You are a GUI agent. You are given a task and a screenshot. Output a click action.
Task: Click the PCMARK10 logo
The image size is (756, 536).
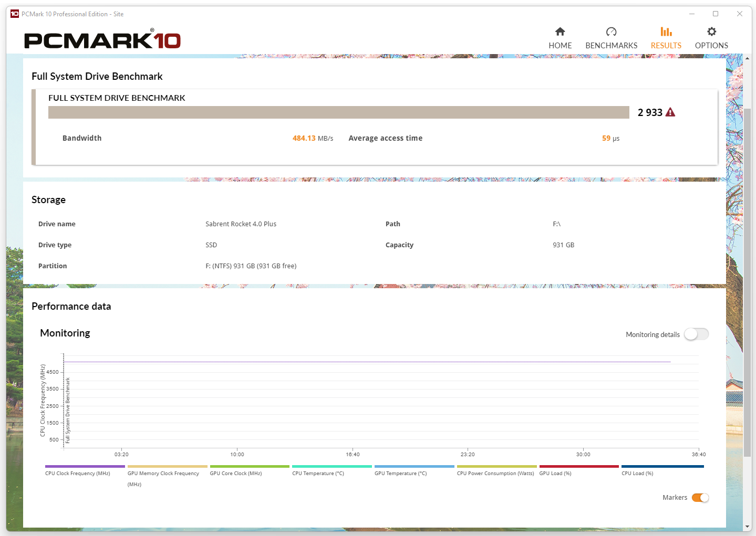coord(102,39)
